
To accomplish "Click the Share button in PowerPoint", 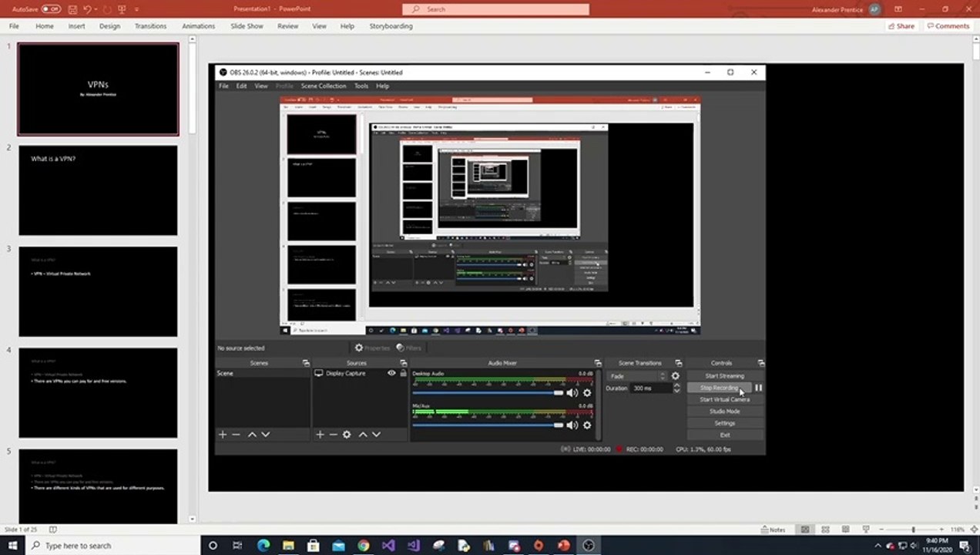I will tap(901, 26).
